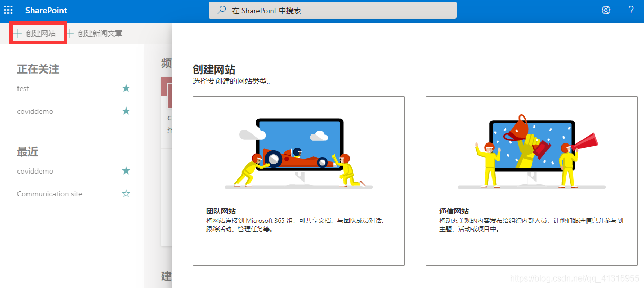Screen dimensions: 644x288
Task: Open the Communication site link
Action: click(49, 194)
